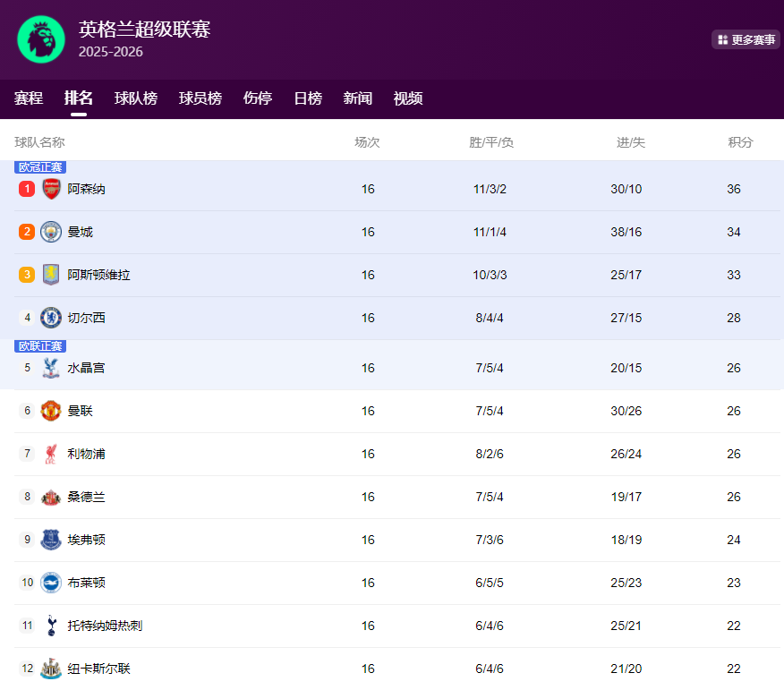Click the 欧冠正赛 zone label
Image resolution: width=784 pixels, height=690 pixels.
40,167
